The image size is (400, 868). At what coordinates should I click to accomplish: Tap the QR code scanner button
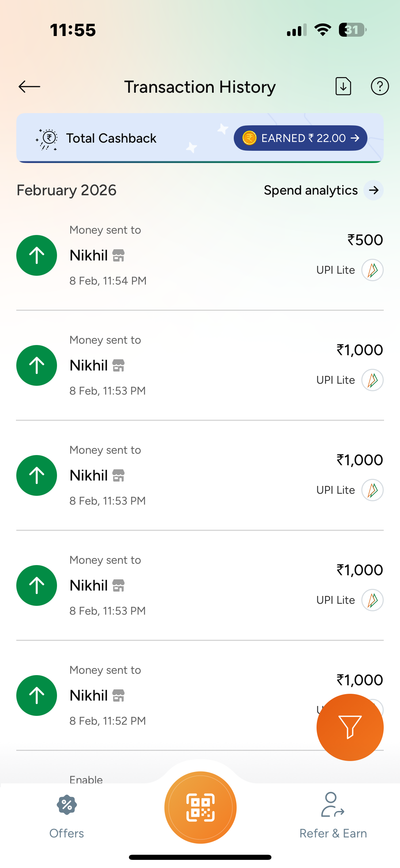[200, 807]
